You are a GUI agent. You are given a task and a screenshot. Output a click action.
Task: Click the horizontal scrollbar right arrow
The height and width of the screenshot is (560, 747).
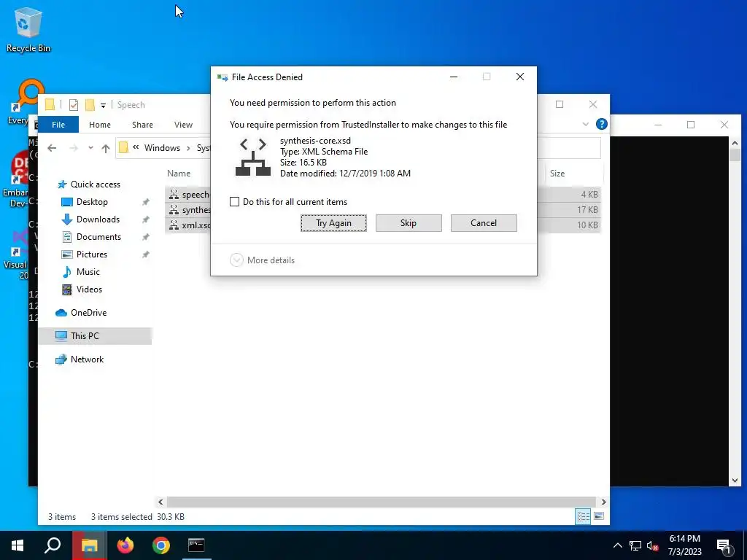point(603,502)
